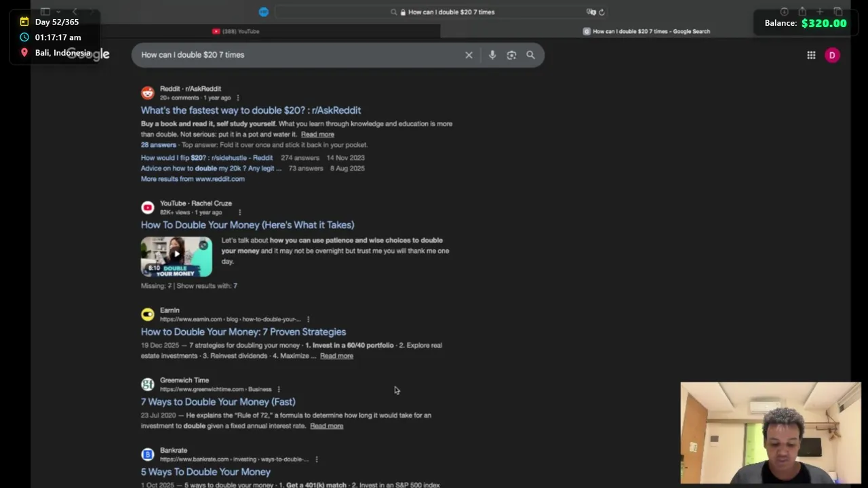Click the Bankrate favicon
868x488 pixels.
148,454
